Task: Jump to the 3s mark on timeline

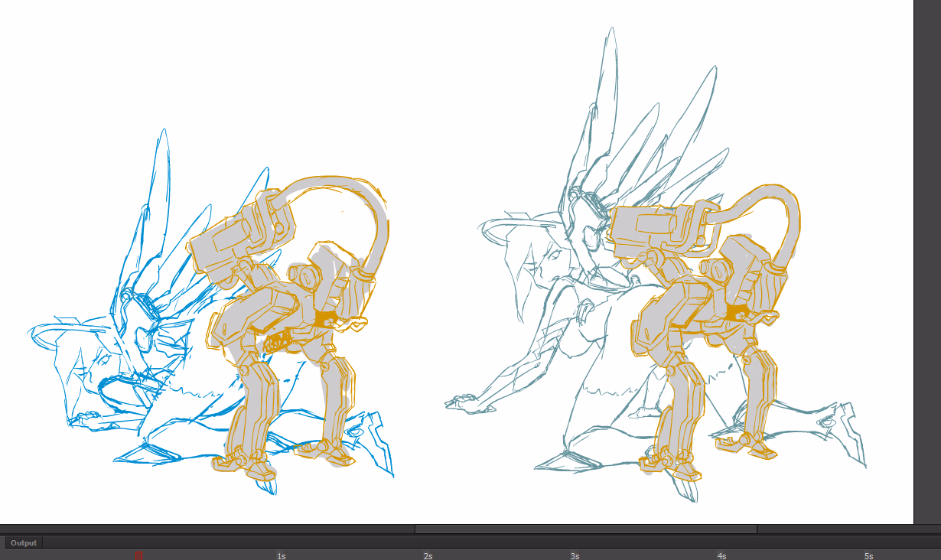Action: coord(575,555)
